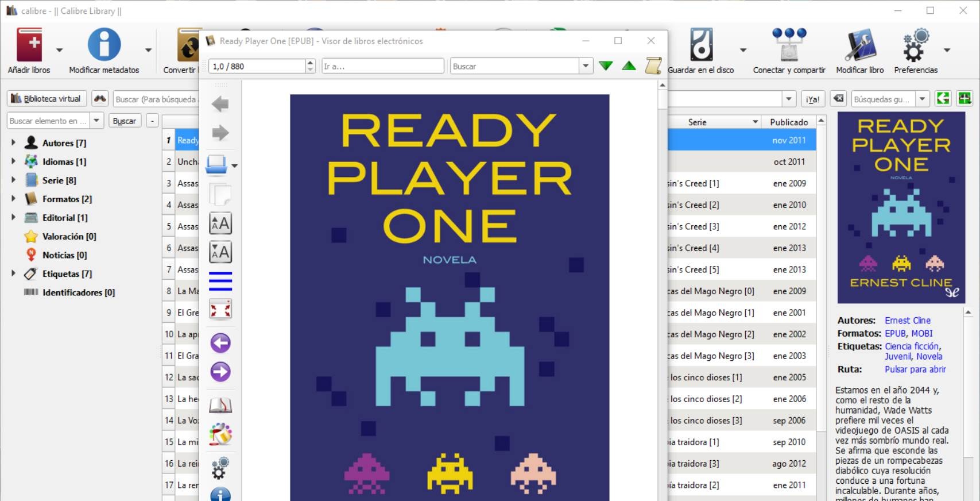Toggle full screen mode in the viewer

coord(220,309)
